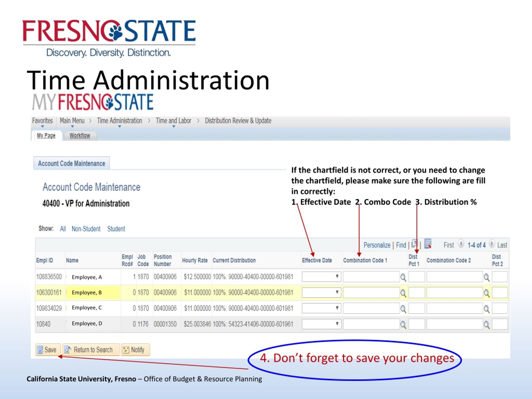Screen dimensions: 532x399
Task: Open Combination Code 2 lookup for Employee, B
Action: pos(486,293)
